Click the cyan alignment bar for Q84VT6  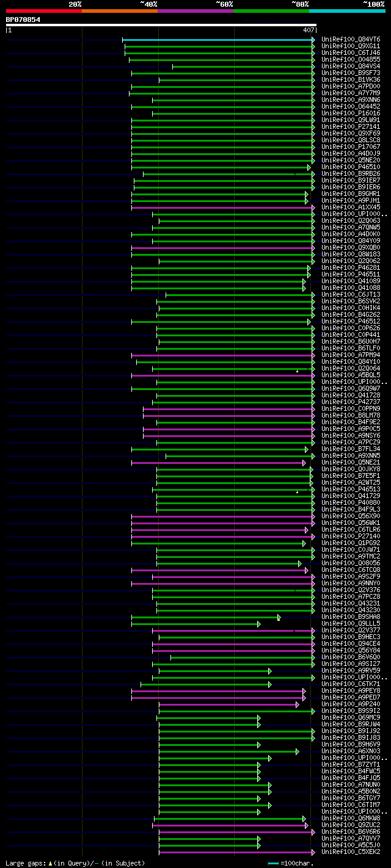(x=218, y=40)
